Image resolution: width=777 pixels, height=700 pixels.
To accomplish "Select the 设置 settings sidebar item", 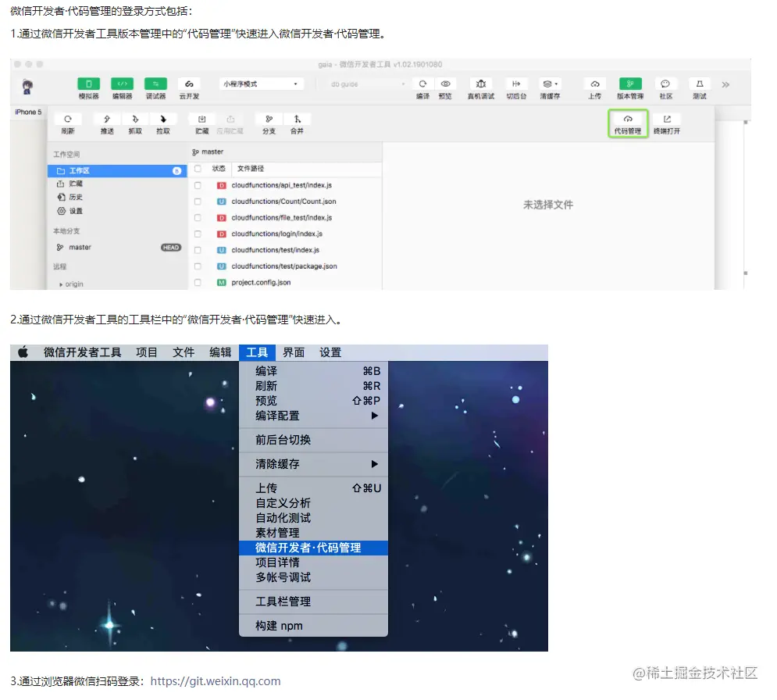I will 76,211.
